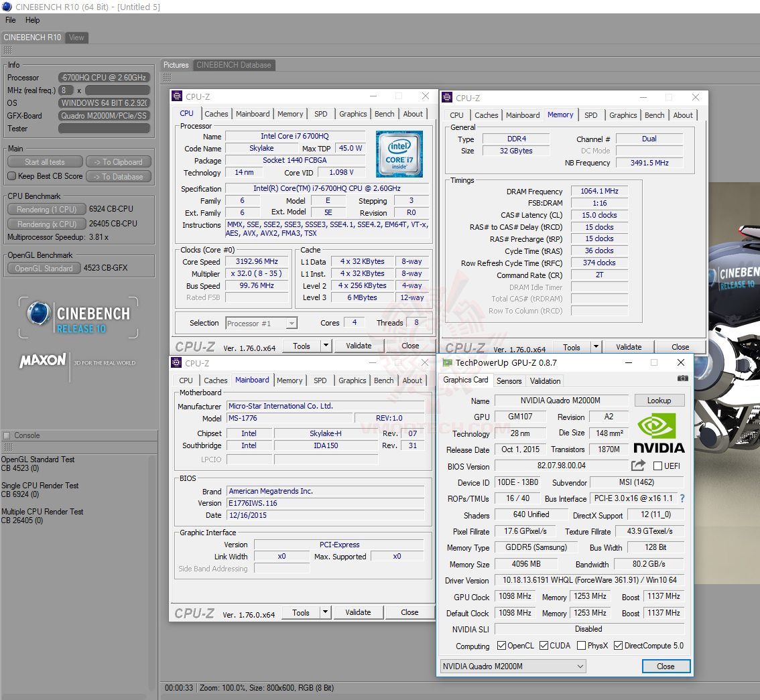The width and height of the screenshot is (760, 700).
Task: Toggle the CUDA checkbox
Action: pos(544,645)
